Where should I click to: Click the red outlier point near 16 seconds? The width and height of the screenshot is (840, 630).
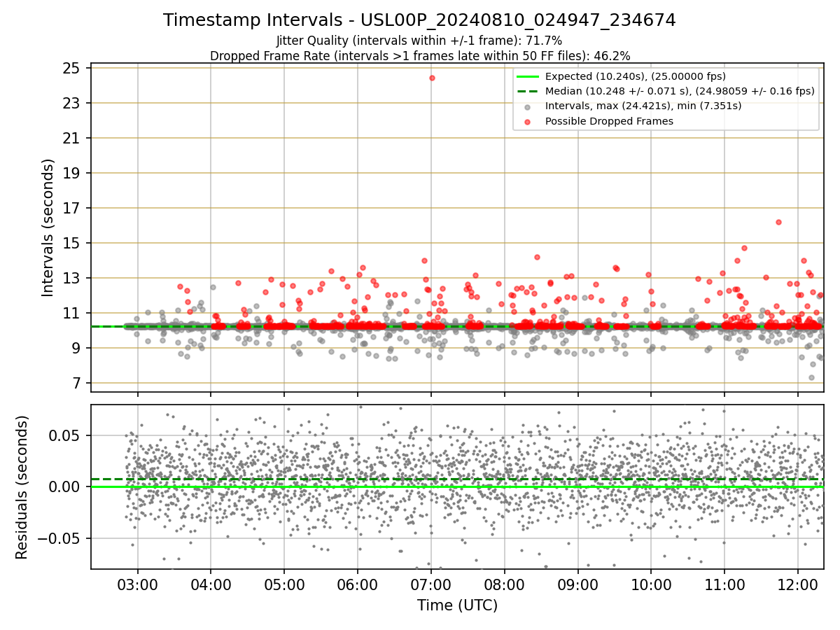tap(778, 222)
